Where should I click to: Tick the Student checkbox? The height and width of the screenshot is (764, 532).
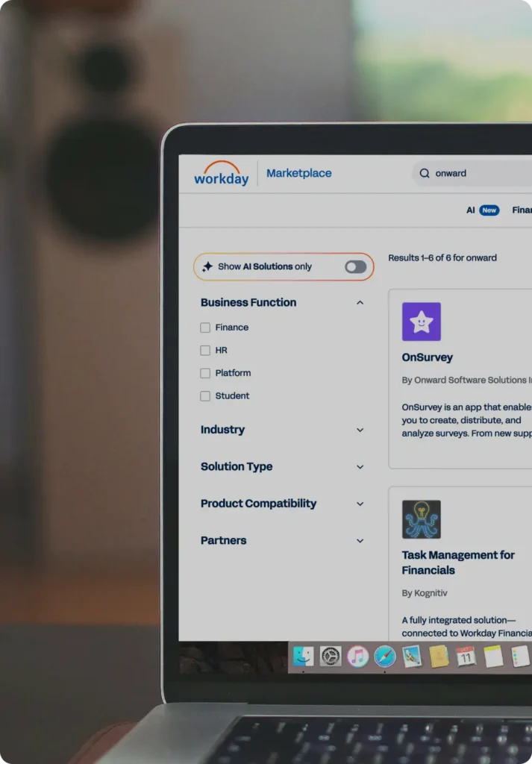pyautogui.click(x=205, y=396)
